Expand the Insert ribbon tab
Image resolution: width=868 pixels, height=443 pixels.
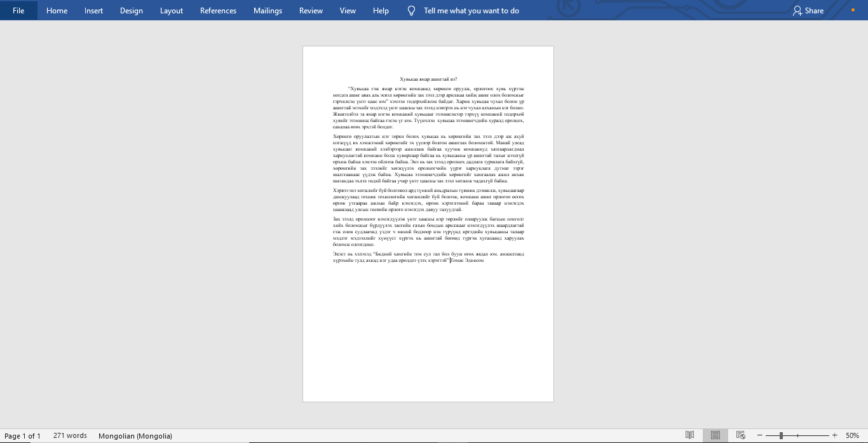93,11
